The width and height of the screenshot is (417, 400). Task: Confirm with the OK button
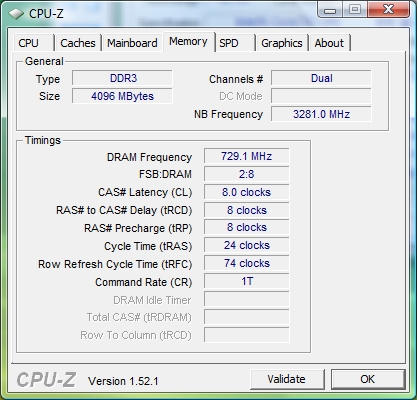click(368, 379)
